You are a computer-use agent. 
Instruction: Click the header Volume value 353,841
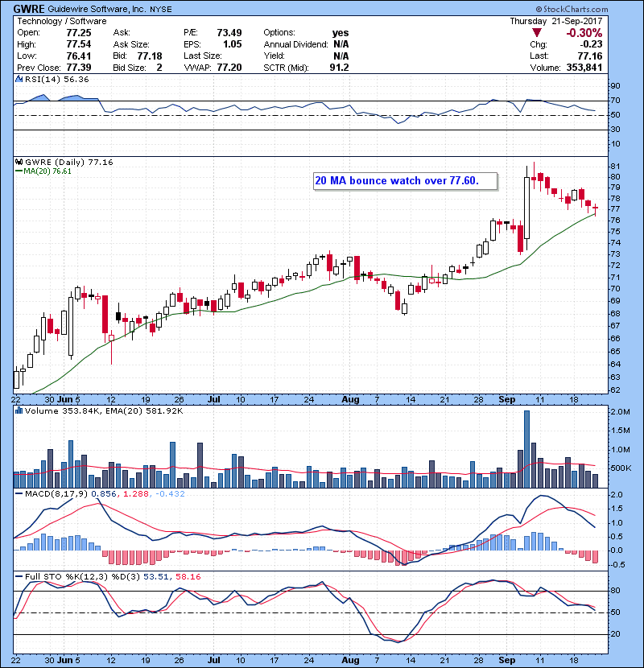coord(584,68)
